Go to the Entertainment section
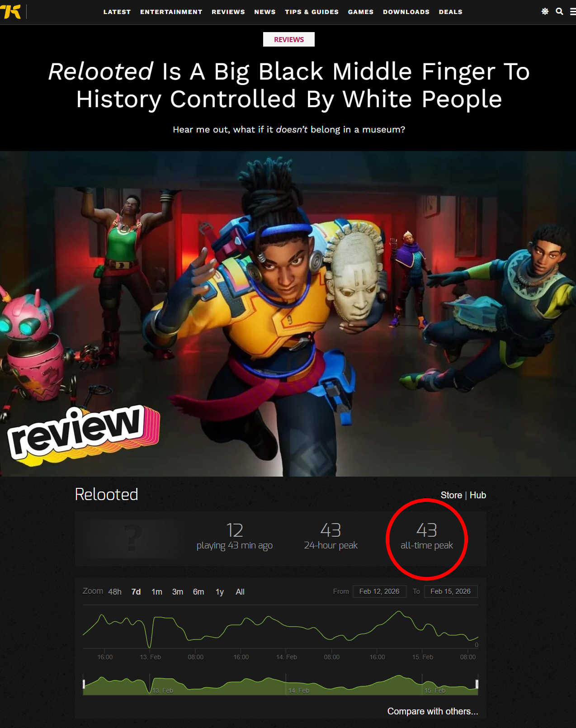Image resolution: width=576 pixels, height=728 pixels. [x=171, y=12]
